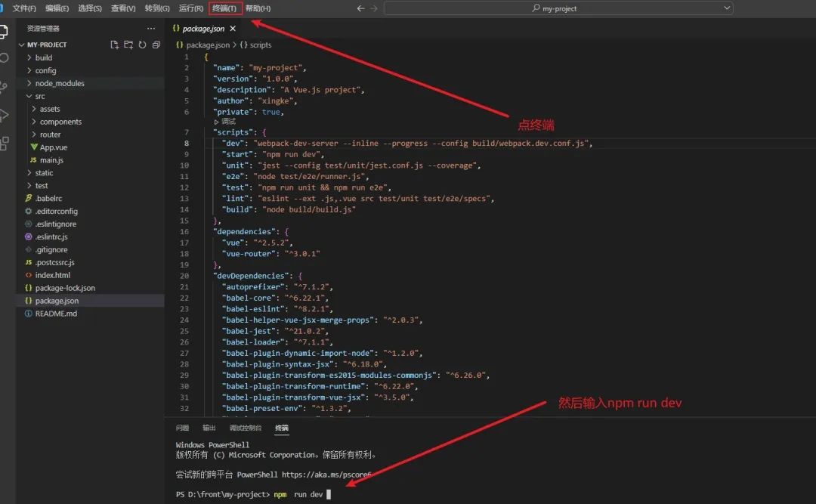Expand the static folder

pyautogui.click(x=44, y=173)
